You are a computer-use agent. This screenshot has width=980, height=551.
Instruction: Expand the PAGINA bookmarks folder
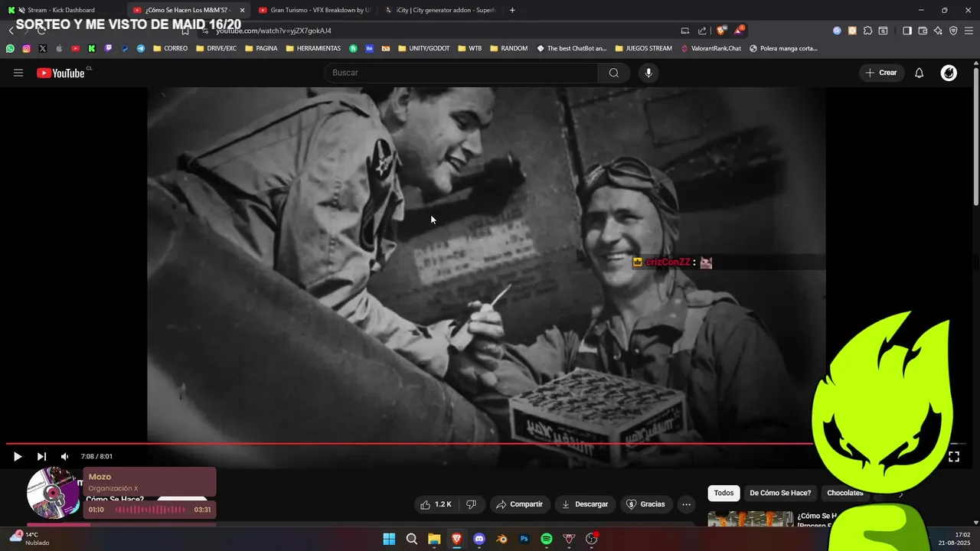261,48
